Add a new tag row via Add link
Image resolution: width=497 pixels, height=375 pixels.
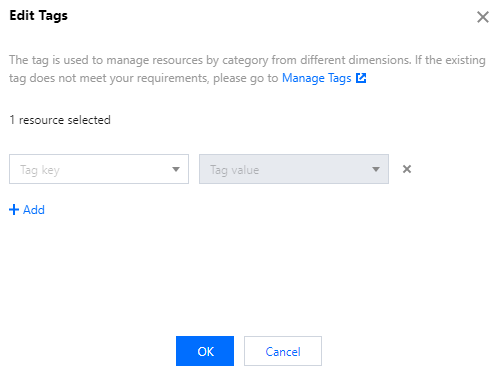click(x=27, y=210)
